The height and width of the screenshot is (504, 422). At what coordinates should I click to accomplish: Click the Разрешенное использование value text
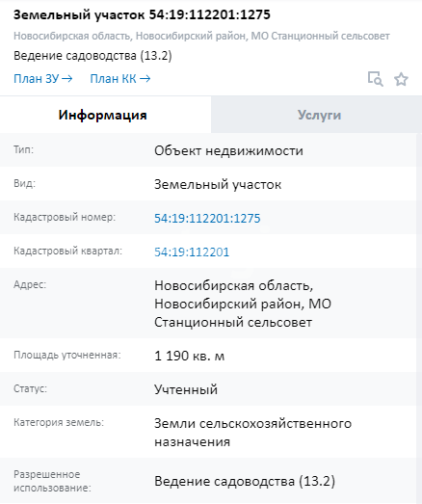[245, 481]
